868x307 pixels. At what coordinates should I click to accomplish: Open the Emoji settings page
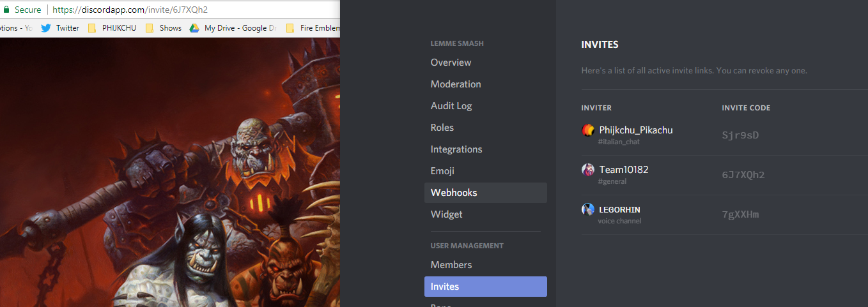(x=486, y=171)
